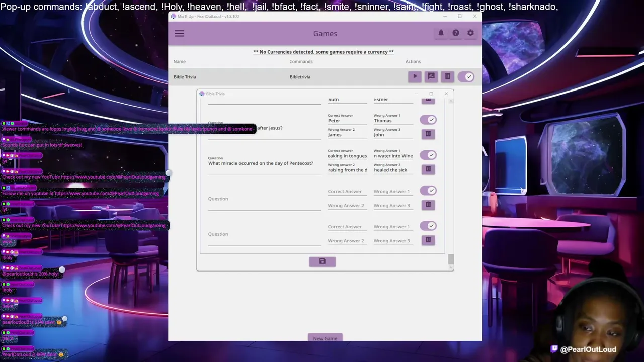Open the notifications bell icon
Screen dimensions: 644x362
pos(441,33)
